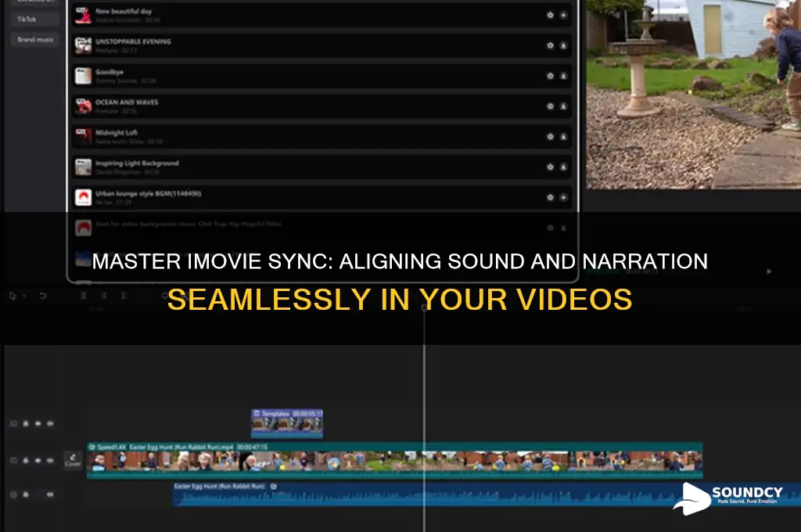Hide the Templates overlay track
The width and height of the screenshot is (801, 532).
[x=38, y=424]
